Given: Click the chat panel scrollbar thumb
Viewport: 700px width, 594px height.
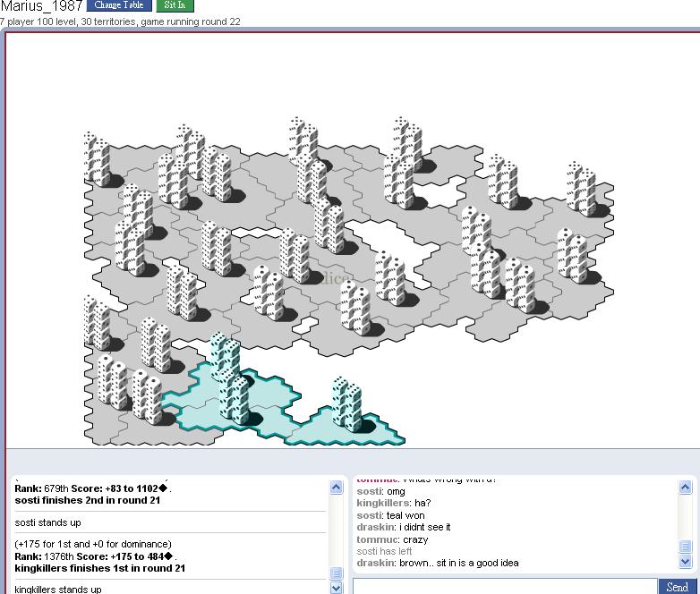Looking at the screenshot, I should [685, 547].
